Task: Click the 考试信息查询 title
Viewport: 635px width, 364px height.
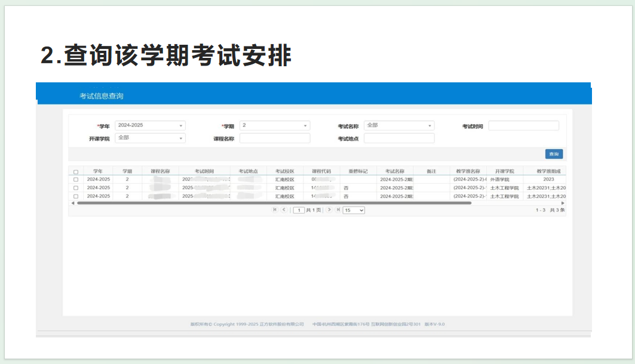Action: coord(101,96)
